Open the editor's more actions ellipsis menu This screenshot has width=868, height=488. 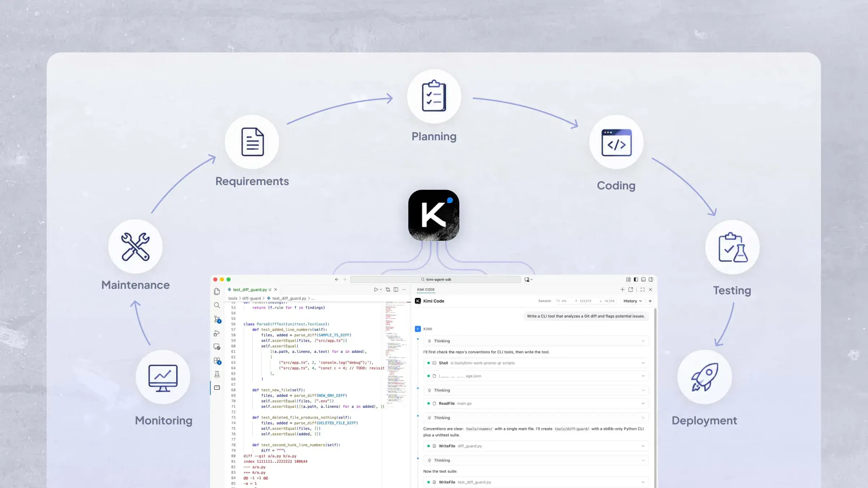point(404,290)
